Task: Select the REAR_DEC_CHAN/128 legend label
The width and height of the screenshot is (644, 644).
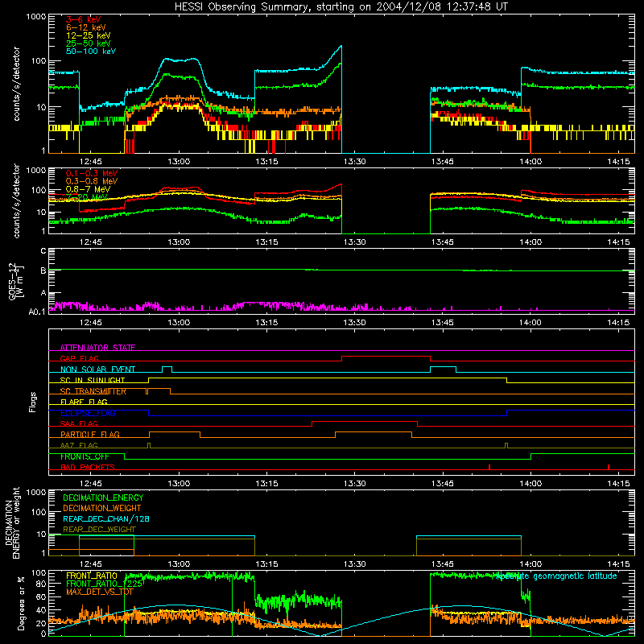Action: 106,518
